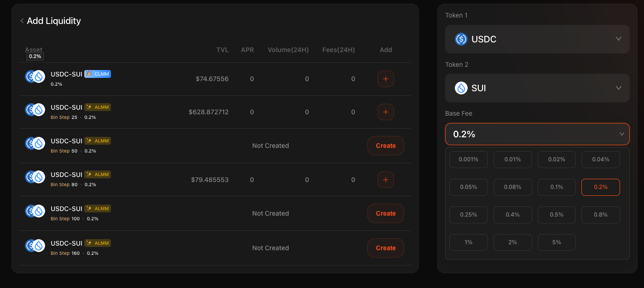Screen dimensions: 644x288
Task: Click the back arrow beside Add Liquidity
Action: (x=22, y=21)
